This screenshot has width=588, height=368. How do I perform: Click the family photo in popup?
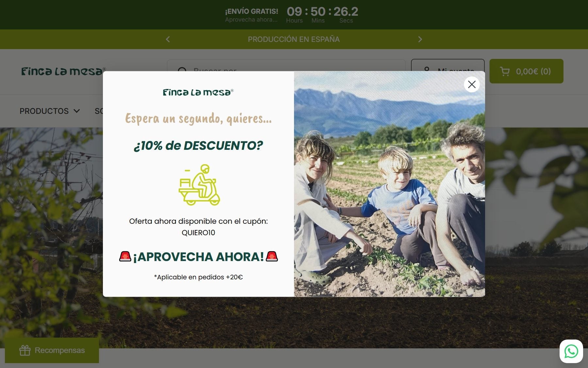click(x=389, y=184)
